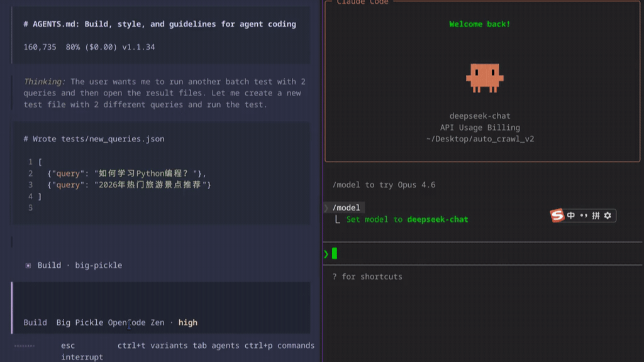
Task: Toggle Chinese input mode on Sogou bar
Action: (571, 216)
